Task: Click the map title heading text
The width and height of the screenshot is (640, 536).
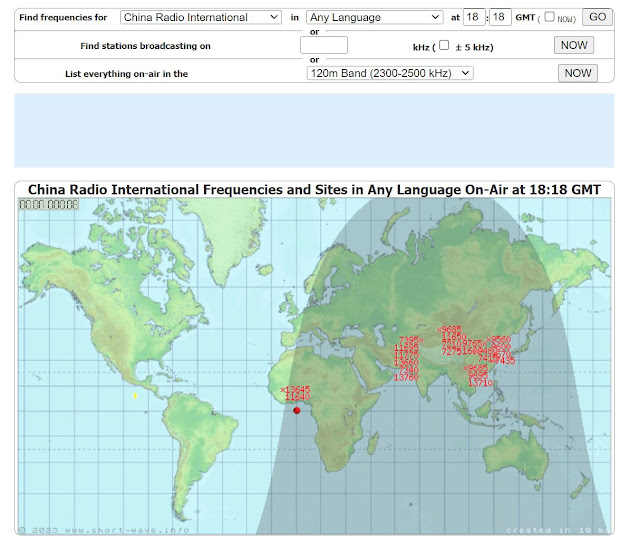Action: click(x=314, y=190)
